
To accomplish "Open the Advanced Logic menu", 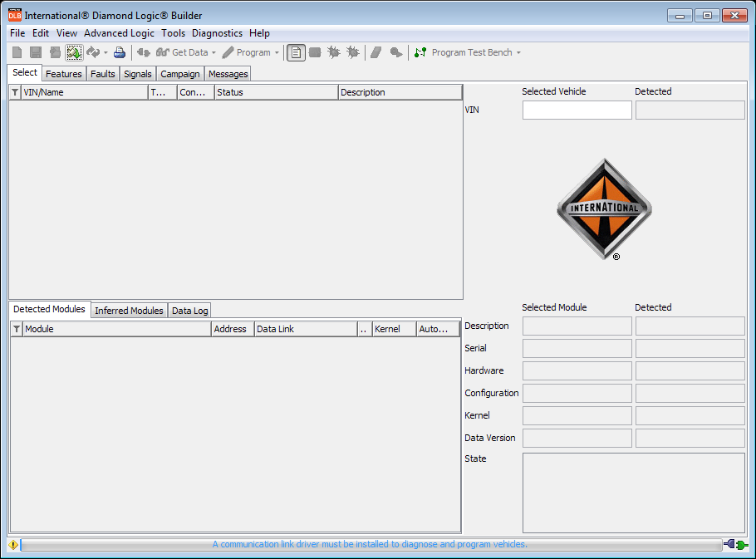I will [119, 33].
